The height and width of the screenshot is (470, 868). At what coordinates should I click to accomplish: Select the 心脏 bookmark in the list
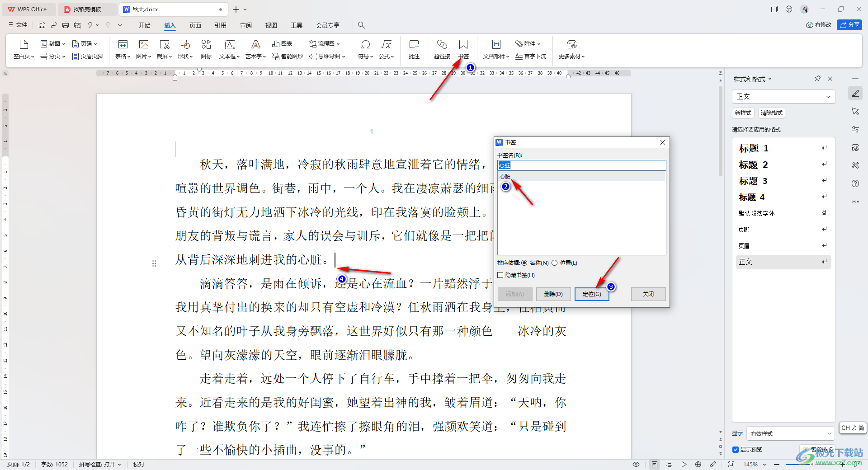pos(581,177)
